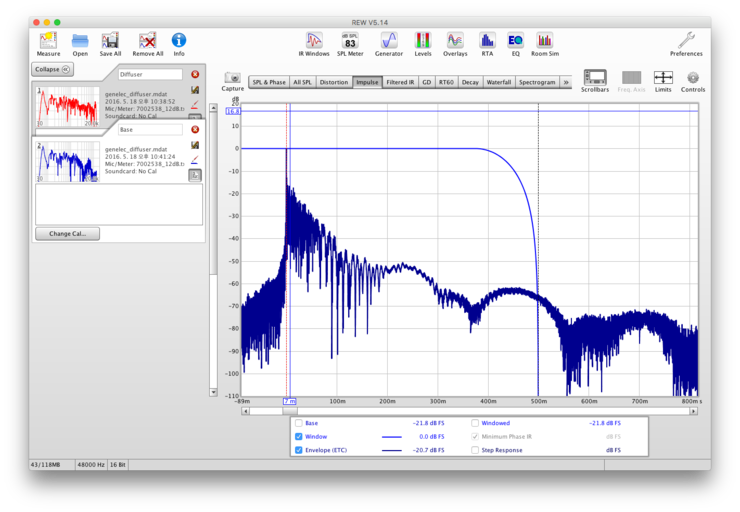Enable the Step Response checkbox
The height and width of the screenshot is (512, 740).
click(474, 451)
